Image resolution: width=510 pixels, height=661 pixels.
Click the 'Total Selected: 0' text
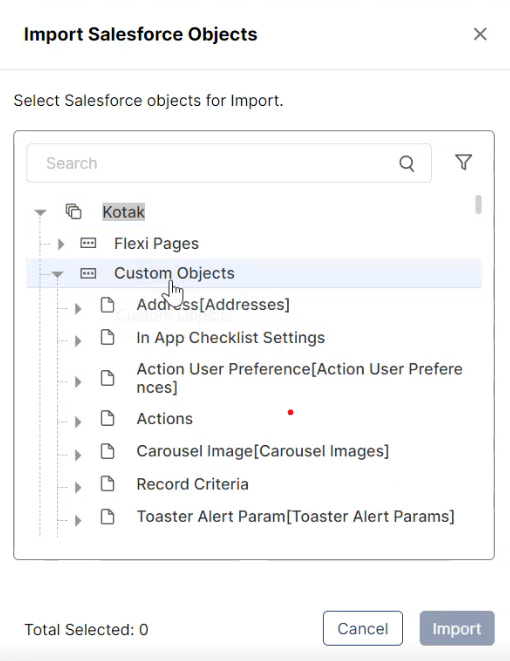point(86,629)
